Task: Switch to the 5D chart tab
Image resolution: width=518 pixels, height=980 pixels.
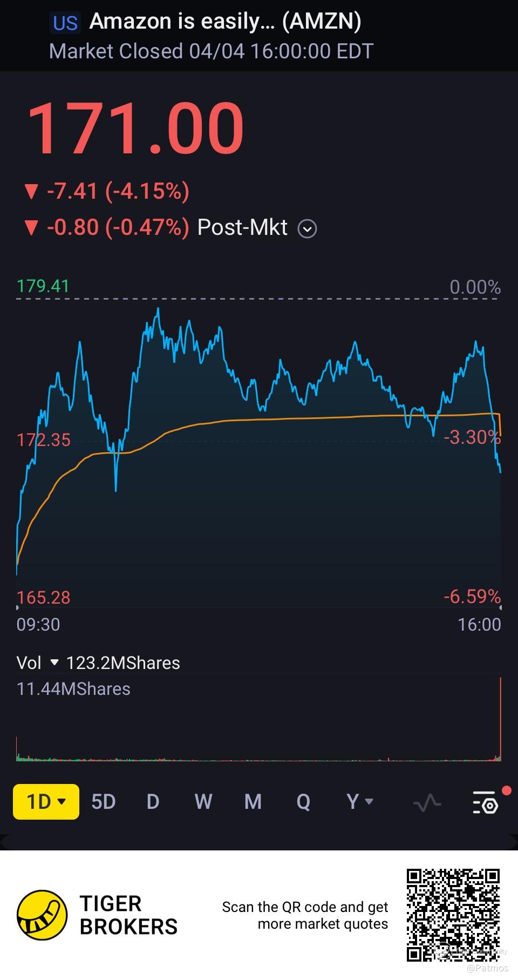Action: pyautogui.click(x=104, y=802)
